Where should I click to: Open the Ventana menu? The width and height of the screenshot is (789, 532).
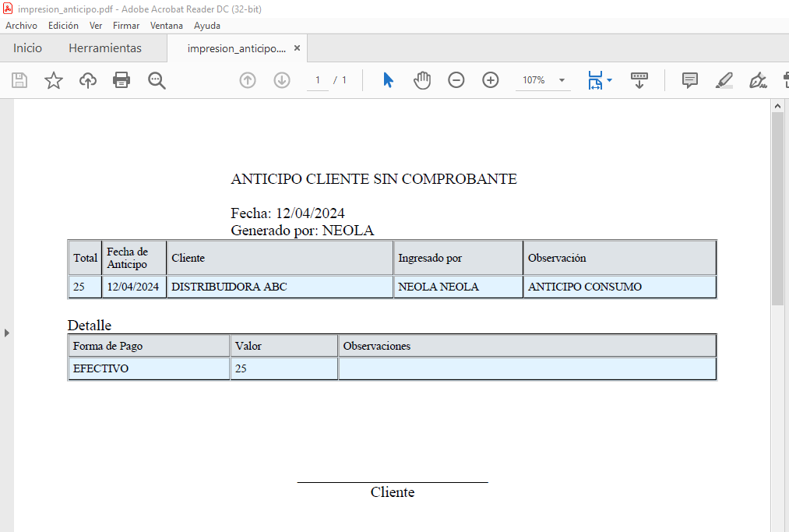(x=167, y=26)
